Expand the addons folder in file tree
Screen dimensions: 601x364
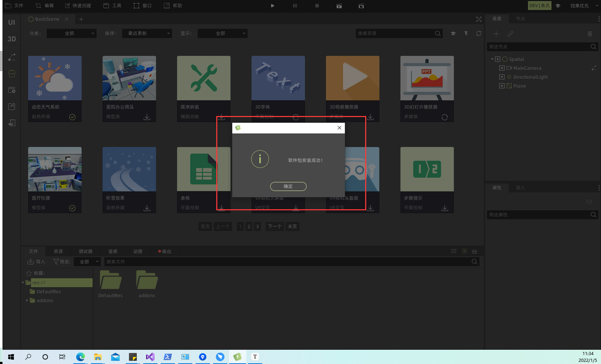27,300
